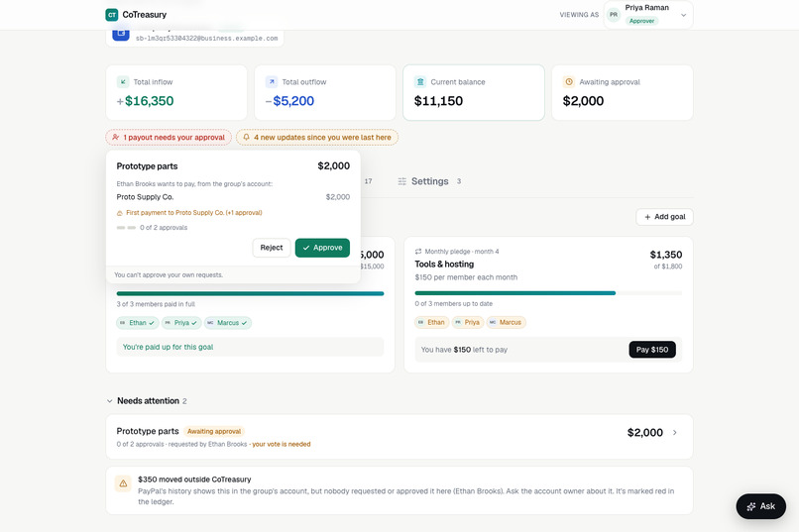799x532 pixels.
Task: Open the Awaiting approval $2,000 card
Action: (x=623, y=93)
